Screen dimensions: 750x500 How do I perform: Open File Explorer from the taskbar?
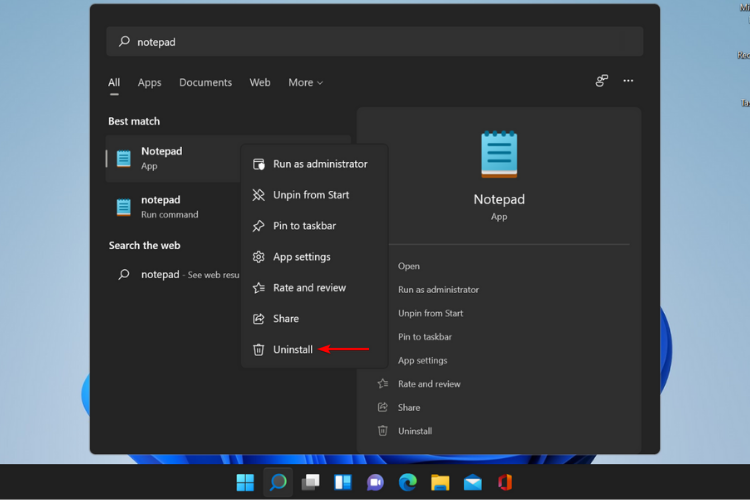pyautogui.click(x=440, y=483)
